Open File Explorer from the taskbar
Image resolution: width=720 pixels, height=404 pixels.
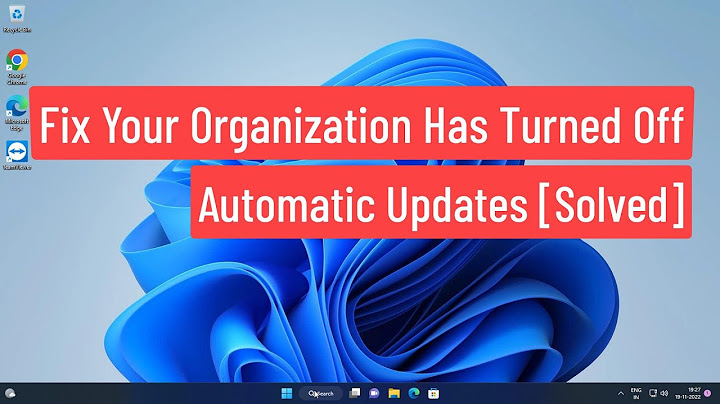[394, 393]
